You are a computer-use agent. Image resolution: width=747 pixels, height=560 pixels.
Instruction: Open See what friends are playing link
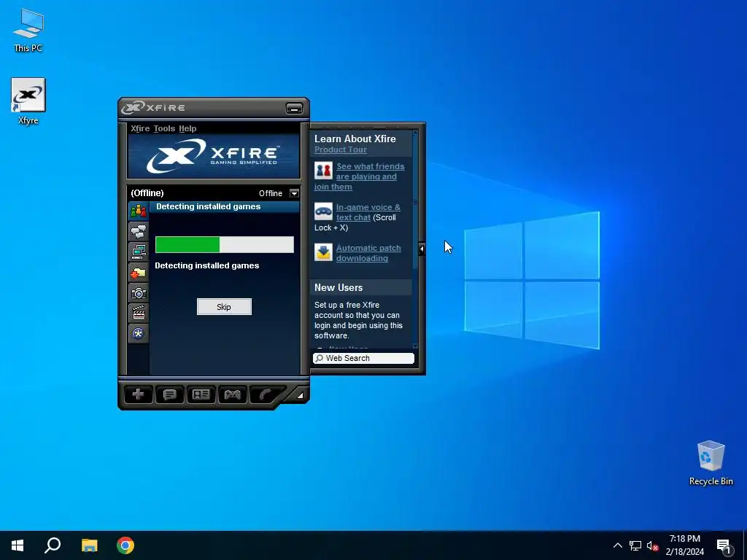click(x=360, y=176)
